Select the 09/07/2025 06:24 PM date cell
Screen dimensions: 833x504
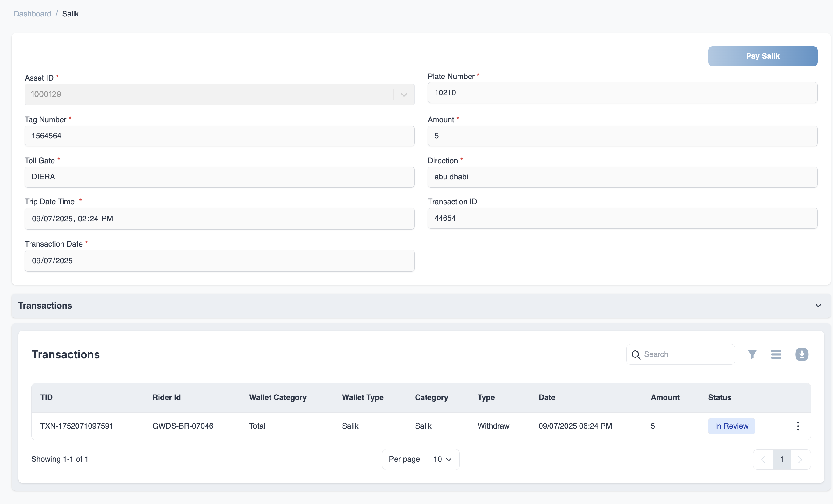[x=575, y=426]
